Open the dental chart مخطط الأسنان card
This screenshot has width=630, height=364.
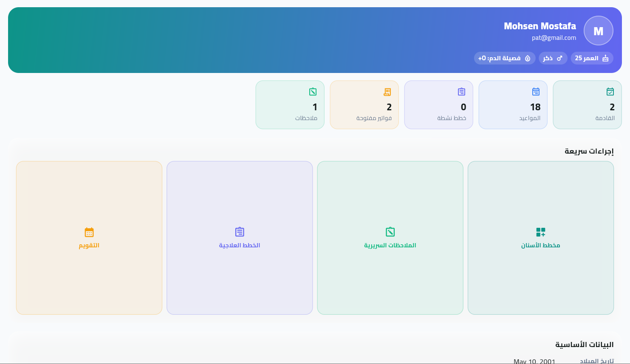tap(540, 238)
